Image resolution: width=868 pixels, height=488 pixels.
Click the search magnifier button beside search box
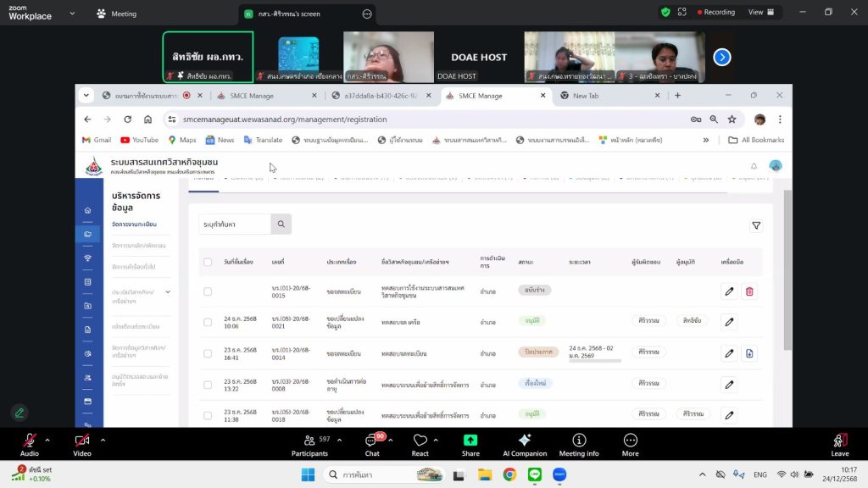click(281, 225)
